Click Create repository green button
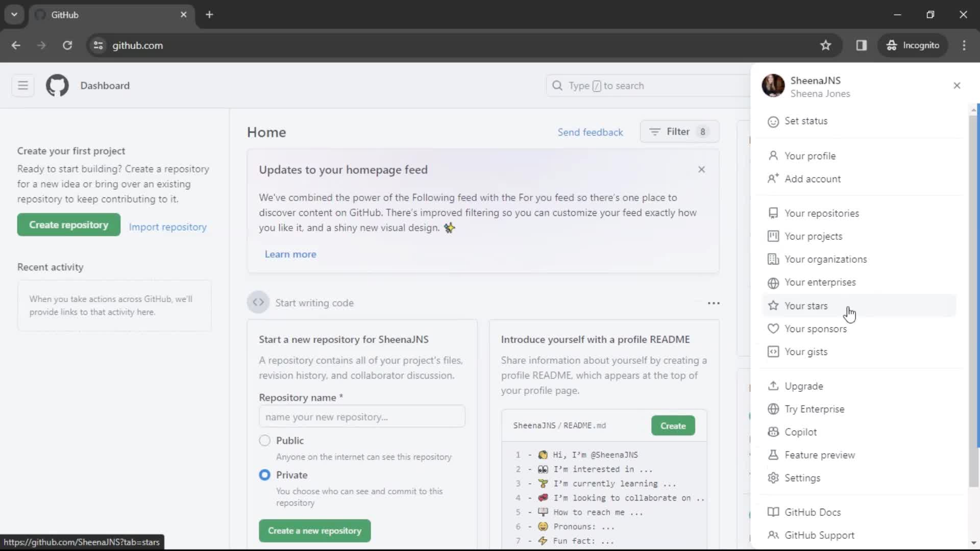 (69, 224)
